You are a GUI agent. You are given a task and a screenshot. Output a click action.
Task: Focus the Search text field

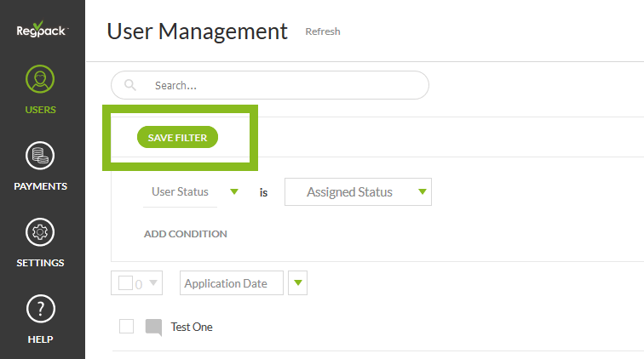[x=281, y=85]
